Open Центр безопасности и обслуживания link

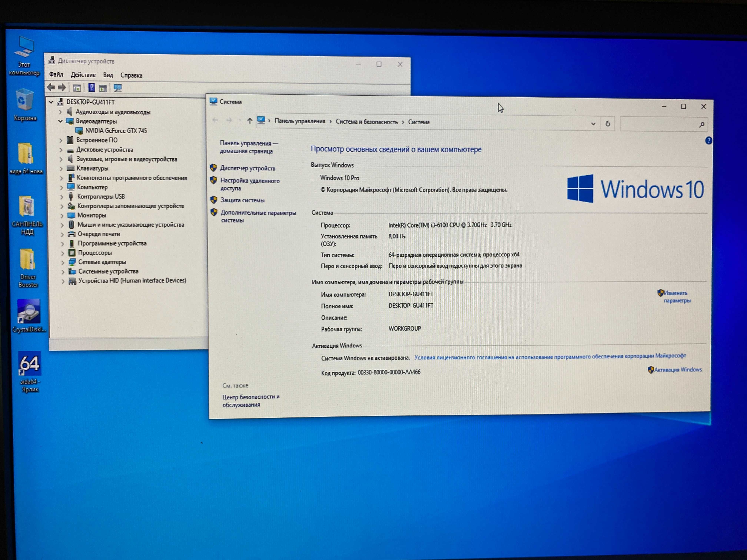pyautogui.click(x=251, y=401)
